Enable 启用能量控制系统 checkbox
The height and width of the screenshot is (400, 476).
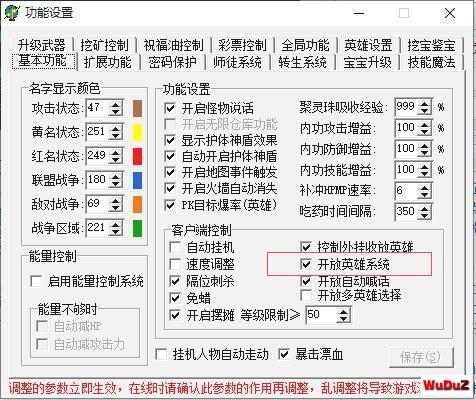click(36, 281)
